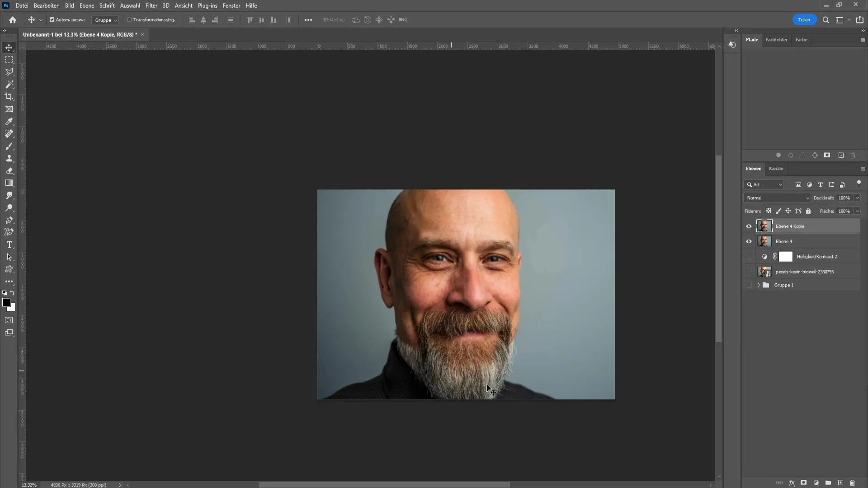Open the Filter menu
Screen dimensions: 868x488
[151, 5]
